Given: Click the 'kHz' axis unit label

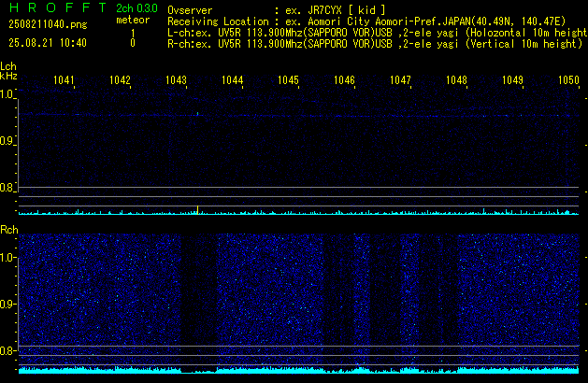Looking at the screenshot, I should tap(8, 76).
